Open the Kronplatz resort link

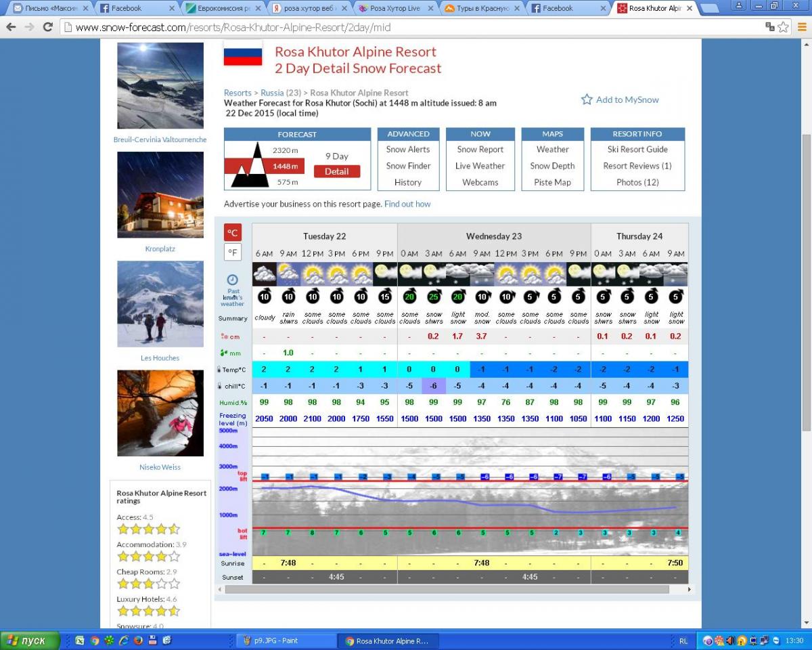(x=160, y=248)
